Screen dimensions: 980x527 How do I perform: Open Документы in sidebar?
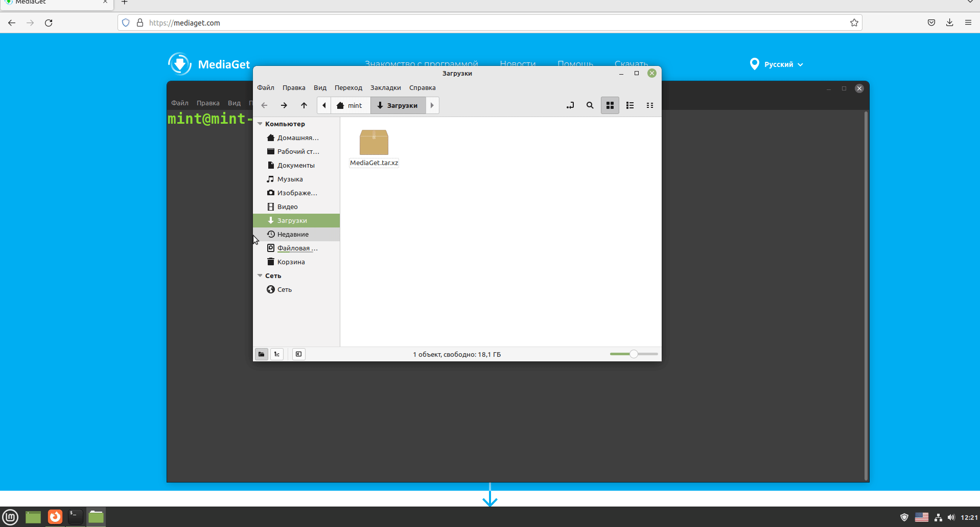pyautogui.click(x=296, y=165)
